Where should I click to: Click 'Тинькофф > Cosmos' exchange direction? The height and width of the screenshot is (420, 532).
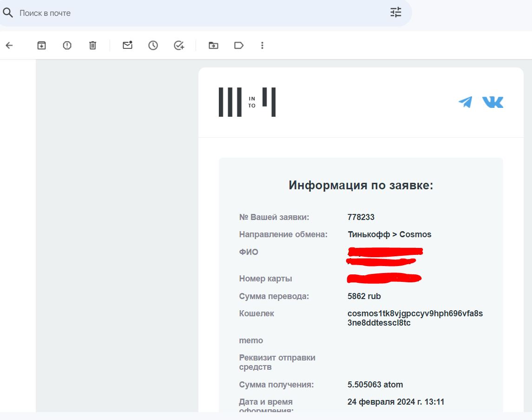[389, 234]
